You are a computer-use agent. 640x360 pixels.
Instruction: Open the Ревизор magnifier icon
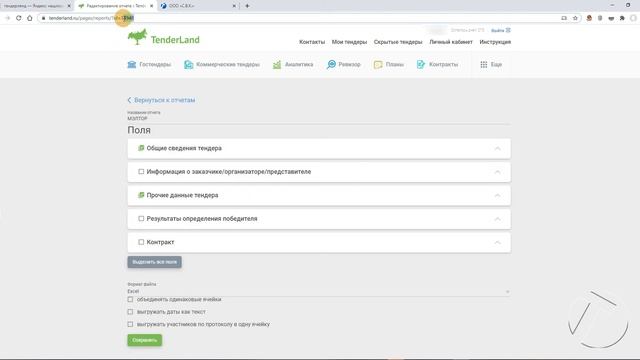331,64
